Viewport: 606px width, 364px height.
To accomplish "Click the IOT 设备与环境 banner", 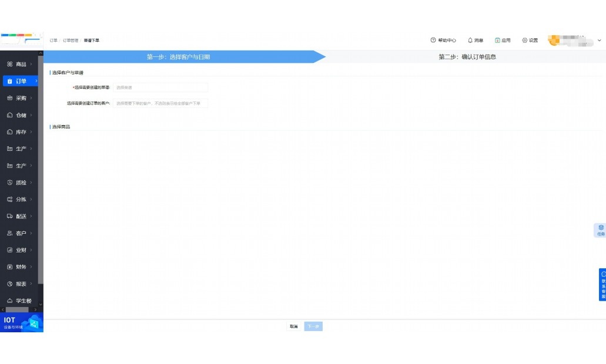I will pos(21,323).
